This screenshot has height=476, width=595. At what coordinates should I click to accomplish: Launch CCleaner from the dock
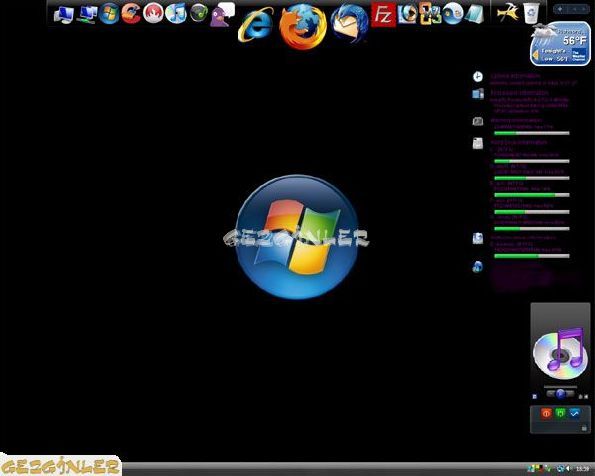click(x=131, y=13)
